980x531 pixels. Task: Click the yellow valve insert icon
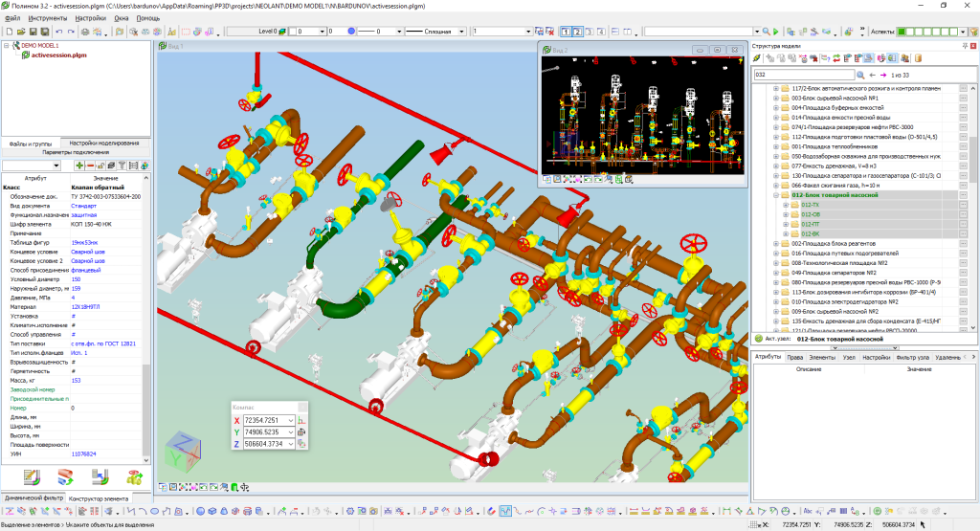[x=134, y=478]
